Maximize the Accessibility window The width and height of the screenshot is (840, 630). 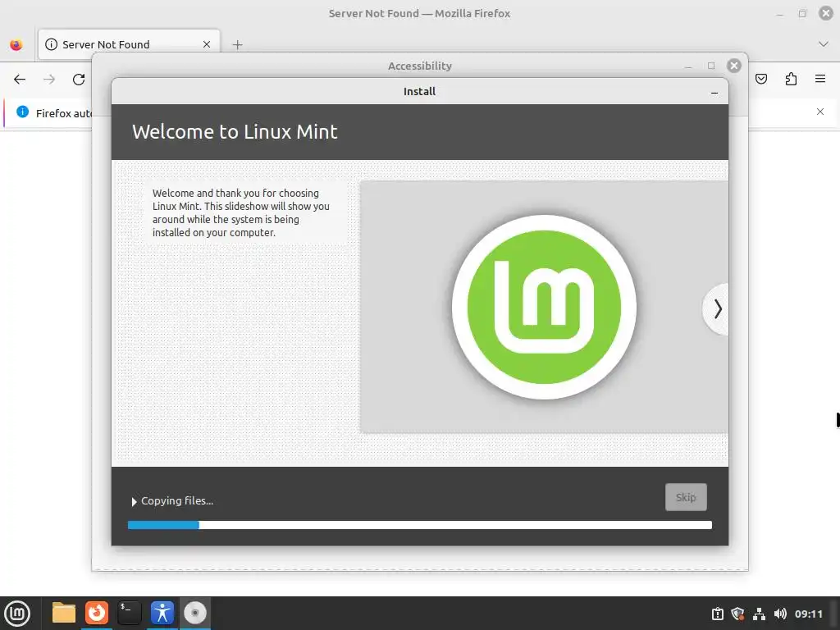click(711, 66)
